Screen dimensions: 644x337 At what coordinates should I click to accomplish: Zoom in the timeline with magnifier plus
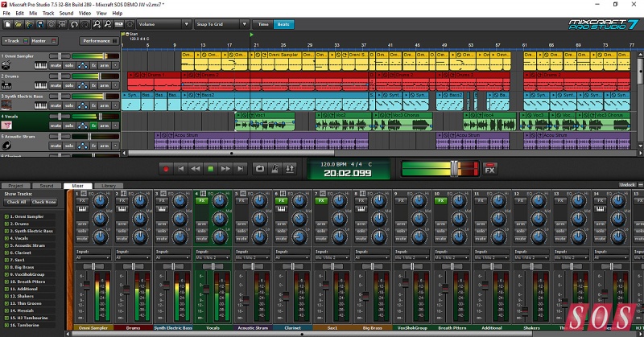pyautogui.click(x=97, y=25)
